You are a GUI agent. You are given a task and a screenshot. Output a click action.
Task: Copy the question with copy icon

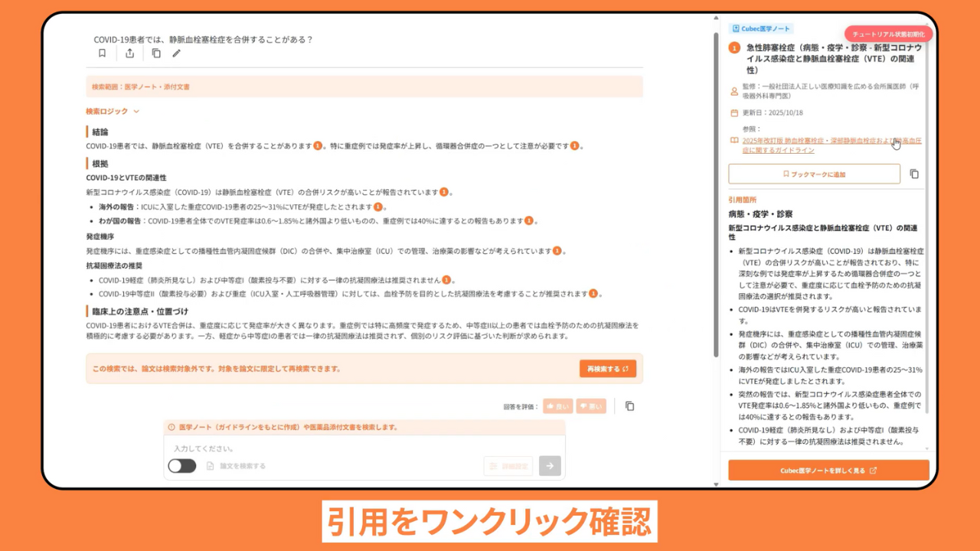(x=155, y=53)
